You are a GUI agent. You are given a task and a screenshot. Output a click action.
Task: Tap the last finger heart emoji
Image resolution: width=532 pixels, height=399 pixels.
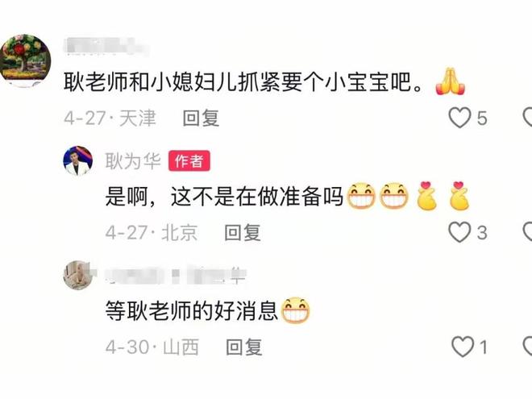pos(459,196)
